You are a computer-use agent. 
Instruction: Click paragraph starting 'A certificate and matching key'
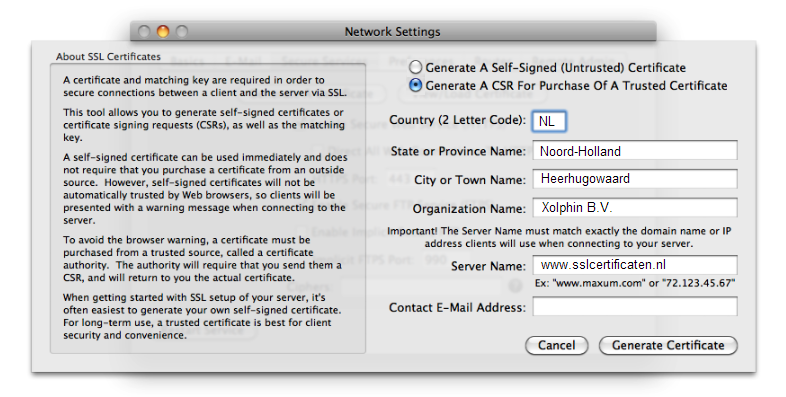pos(205,86)
